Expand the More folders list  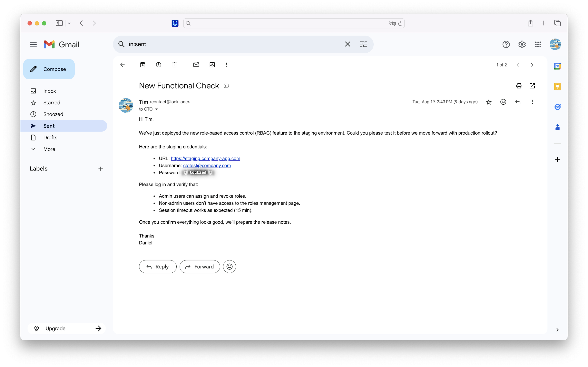pyautogui.click(x=49, y=149)
